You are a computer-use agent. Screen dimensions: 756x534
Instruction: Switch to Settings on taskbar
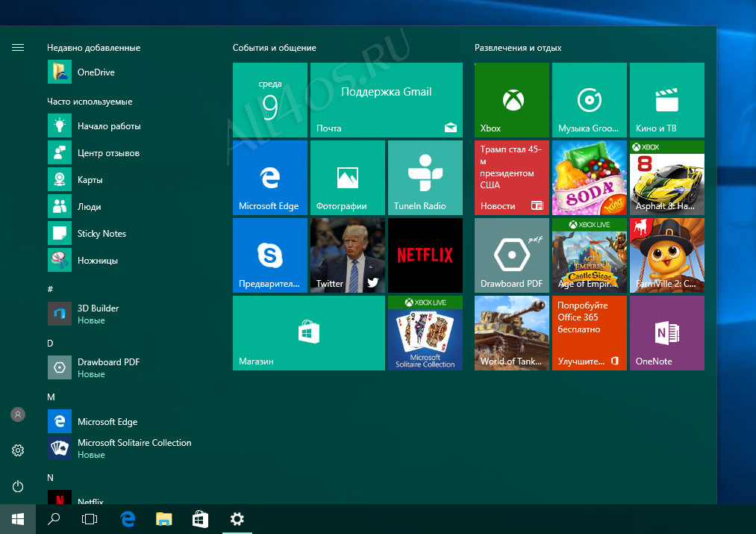coord(237,519)
